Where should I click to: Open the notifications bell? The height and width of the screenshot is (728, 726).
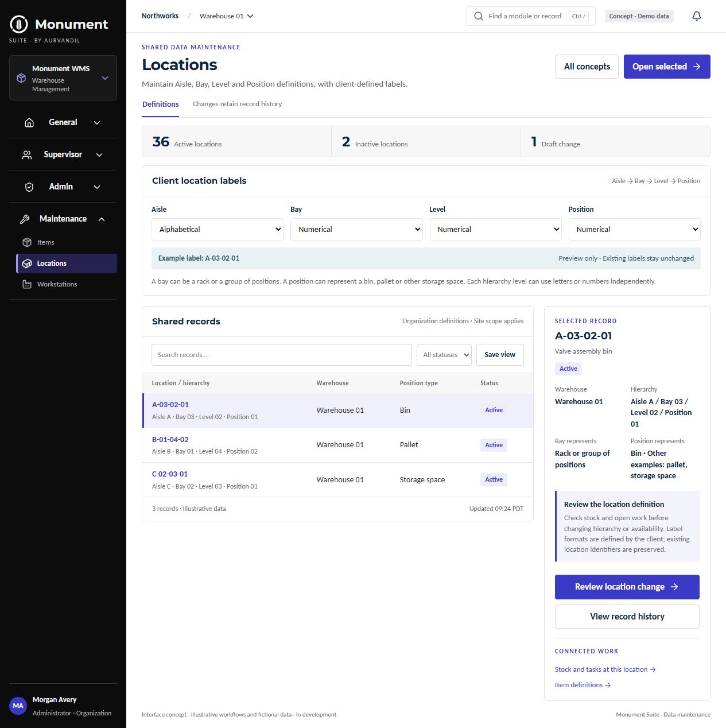pos(697,16)
